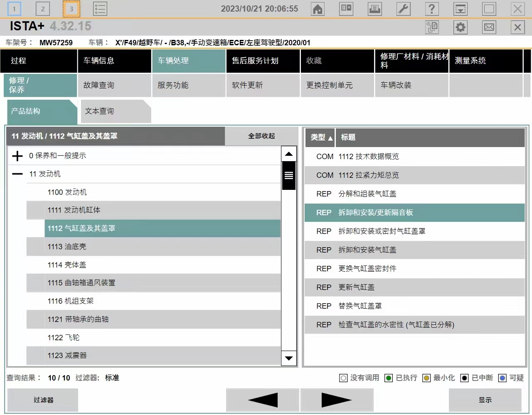Switch to the 软件更新 sub-tab
This screenshot has height=415, width=532.
(263, 85)
